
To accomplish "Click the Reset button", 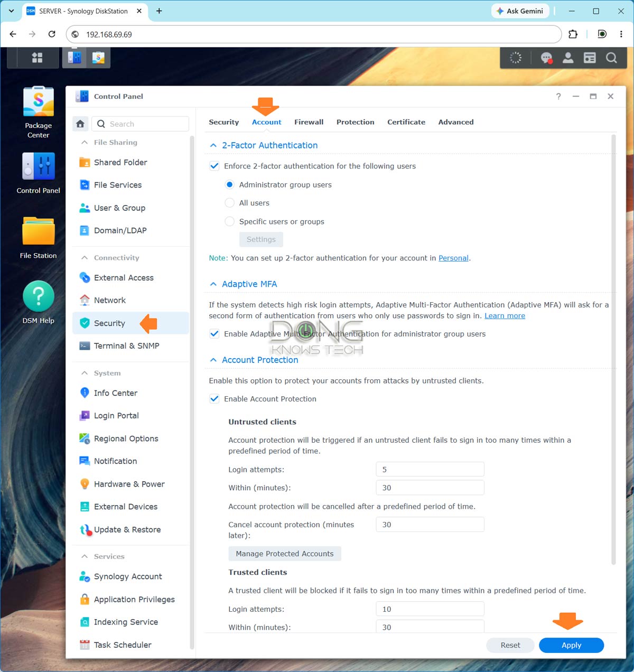I will (510, 645).
